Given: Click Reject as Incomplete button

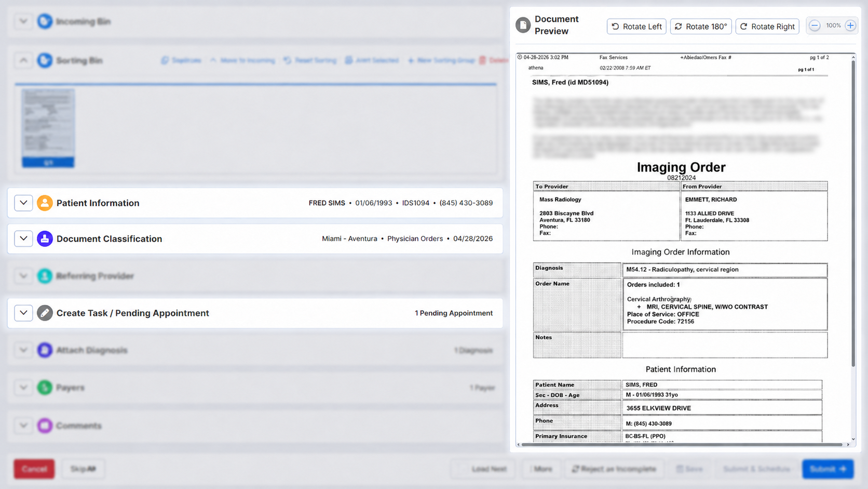Looking at the screenshot, I should pos(614,469).
